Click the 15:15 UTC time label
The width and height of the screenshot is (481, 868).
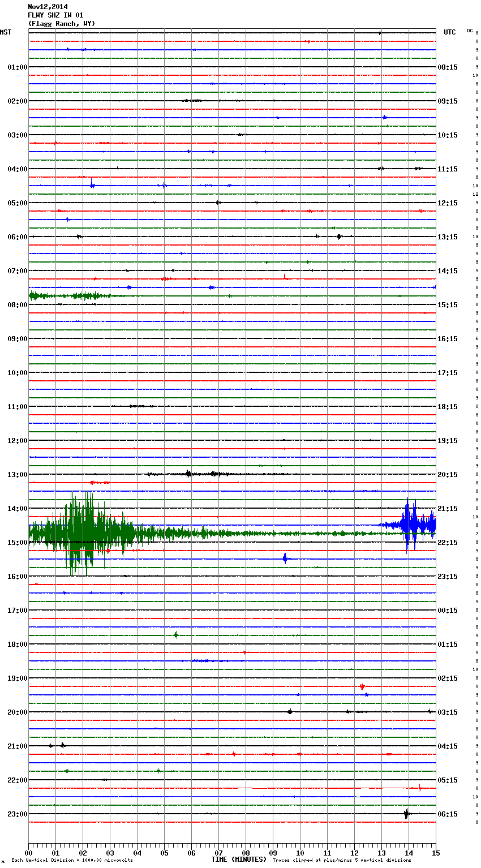[448, 305]
